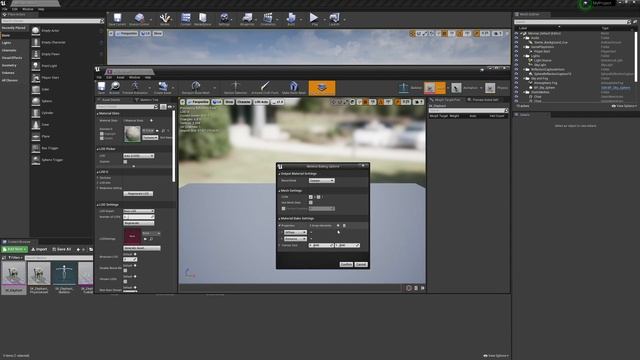Click Launch in the main toolbar
640x360 pixels.
click(334, 19)
